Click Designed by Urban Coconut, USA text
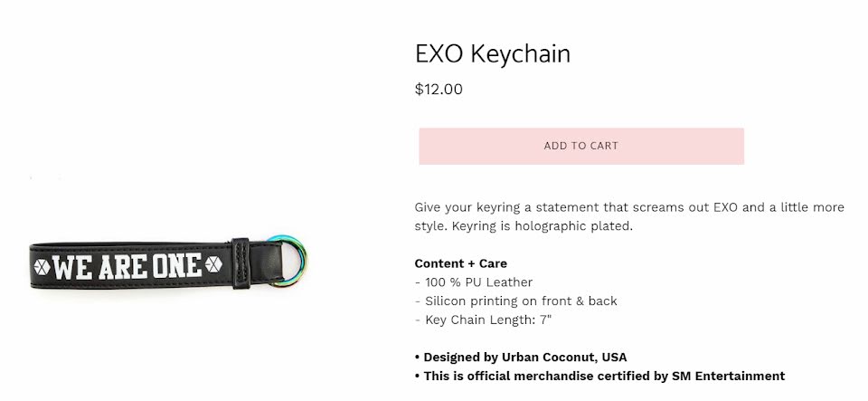This screenshot has height=401, width=868. 525,358
